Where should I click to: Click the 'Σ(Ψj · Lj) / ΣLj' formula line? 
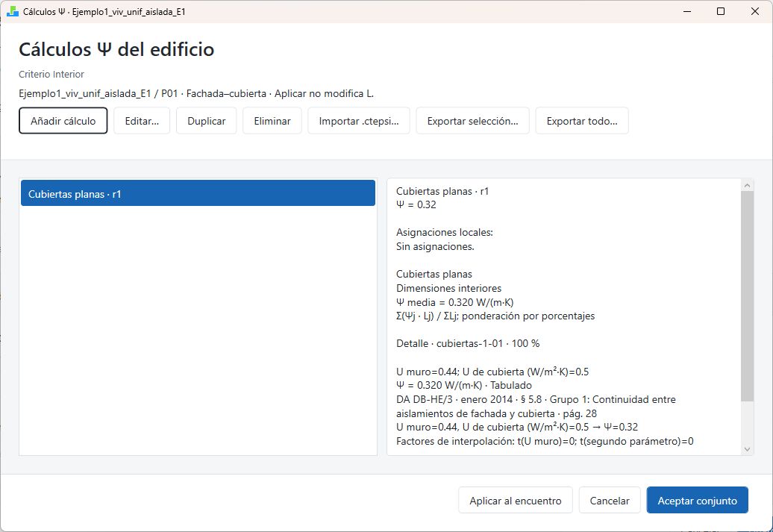click(495, 316)
